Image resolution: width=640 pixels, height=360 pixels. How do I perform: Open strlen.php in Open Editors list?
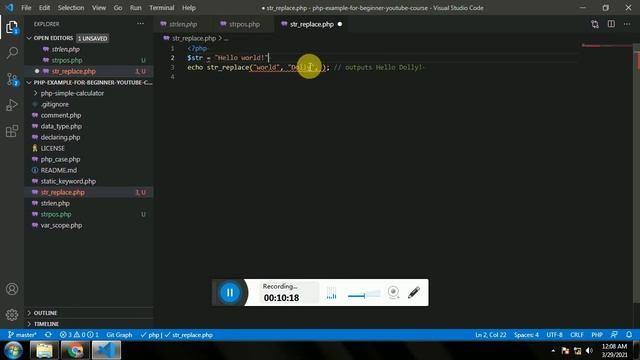click(65, 49)
